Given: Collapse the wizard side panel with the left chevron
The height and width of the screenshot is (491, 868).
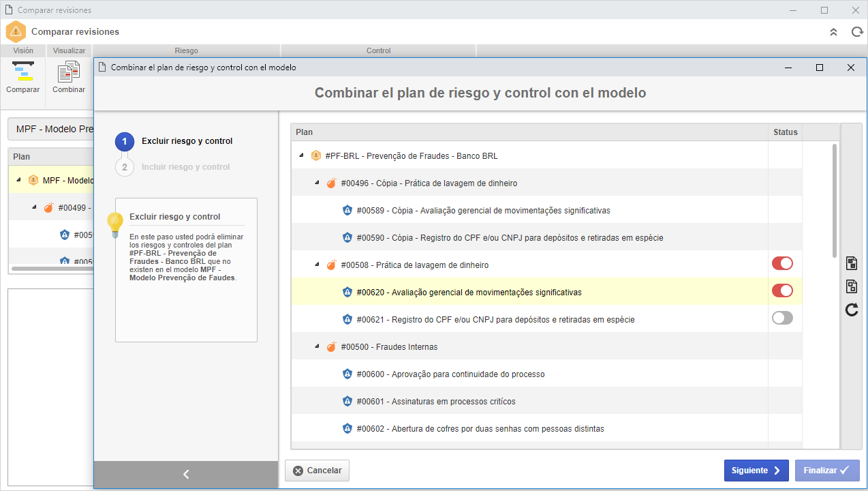Looking at the screenshot, I should [x=186, y=475].
